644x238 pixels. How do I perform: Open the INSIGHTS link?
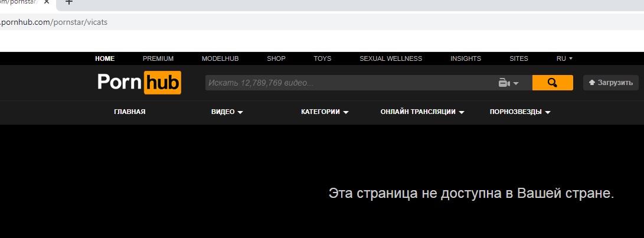[x=466, y=58]
